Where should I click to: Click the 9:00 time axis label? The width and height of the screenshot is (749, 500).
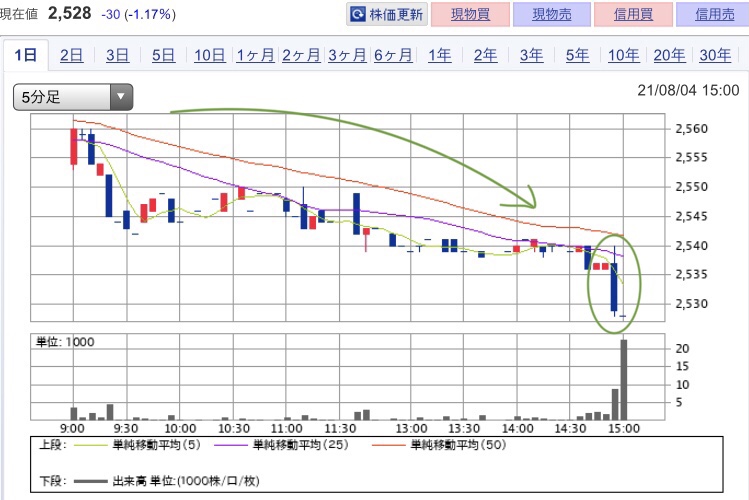[x=73, y=428]
